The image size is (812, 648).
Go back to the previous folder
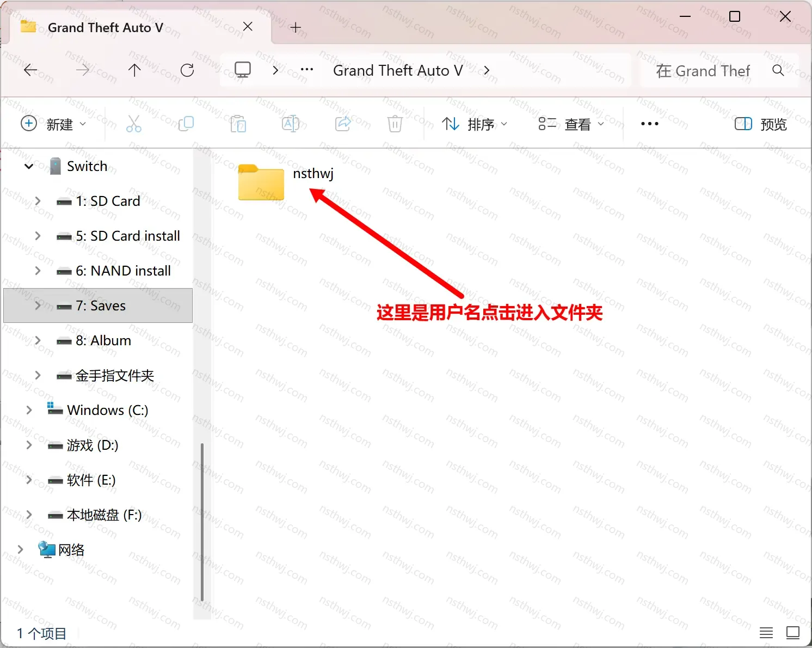tap(30, 70)
